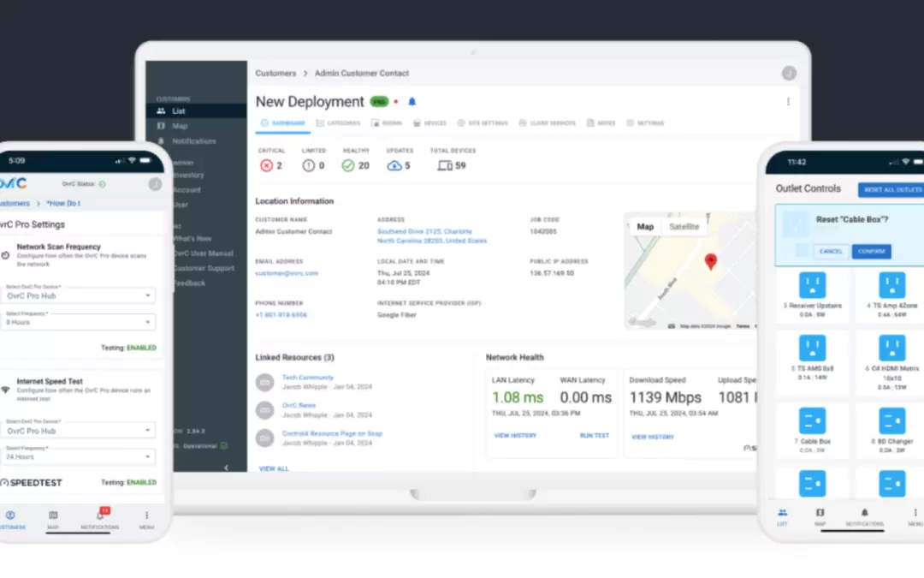The width and height of the screenshot is (924, 578).
Task: Click the cloud Updates icon
Action: 394,165
